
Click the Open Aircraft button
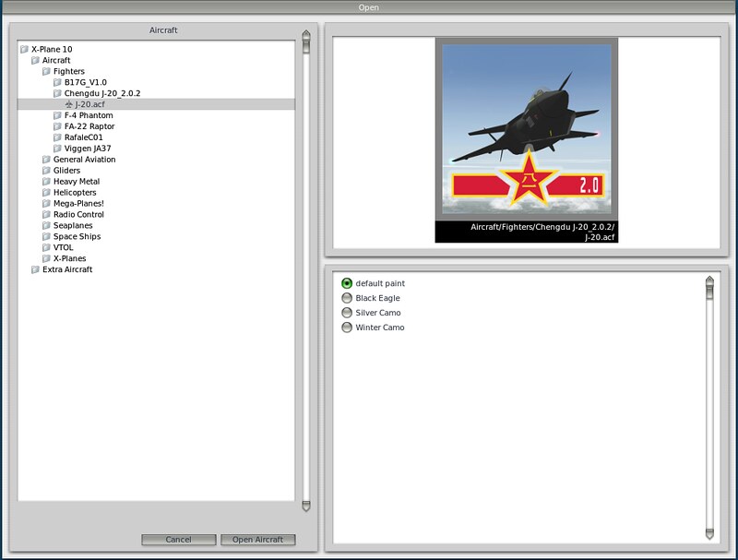click(258, 540)
